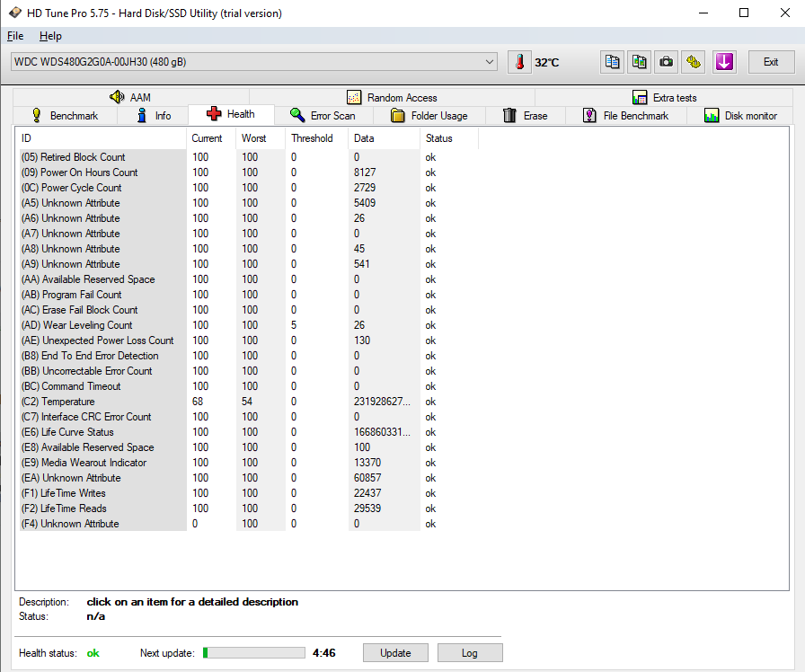Image resolution: width=805 pixels, height=672 pixels.
Task: Click the Update button
Action: click(x=395, y=653)
